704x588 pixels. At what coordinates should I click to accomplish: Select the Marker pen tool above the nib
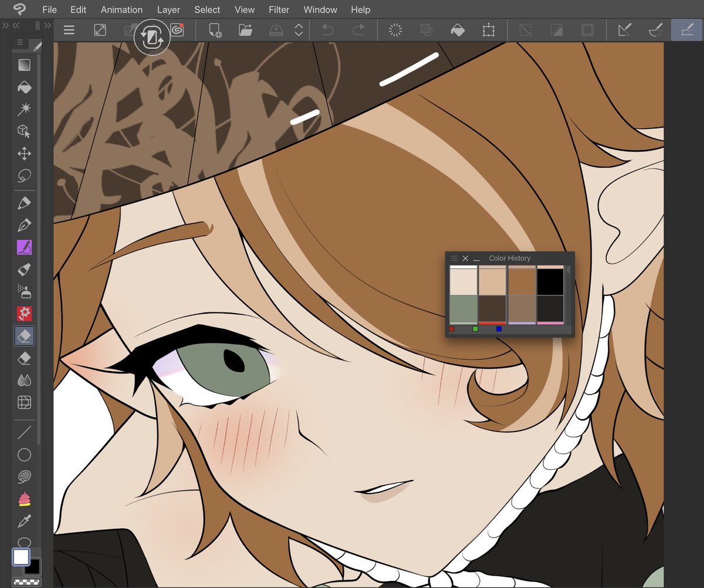tap(24, 203)
